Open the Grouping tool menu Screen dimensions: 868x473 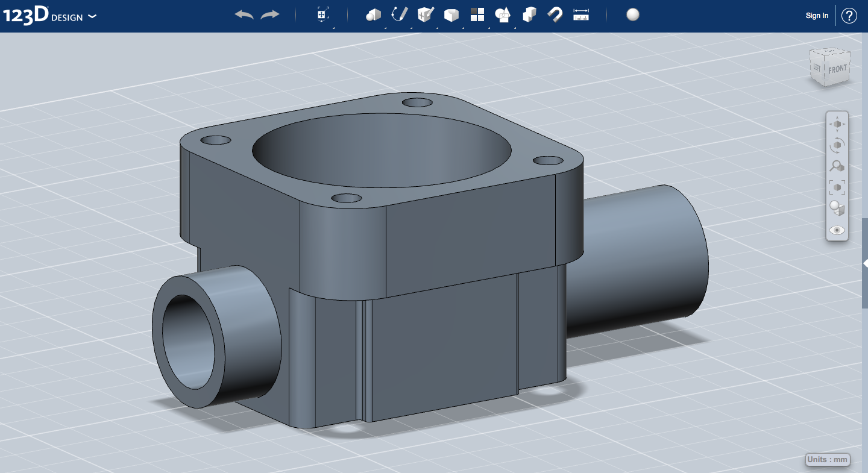click(503, 15)
